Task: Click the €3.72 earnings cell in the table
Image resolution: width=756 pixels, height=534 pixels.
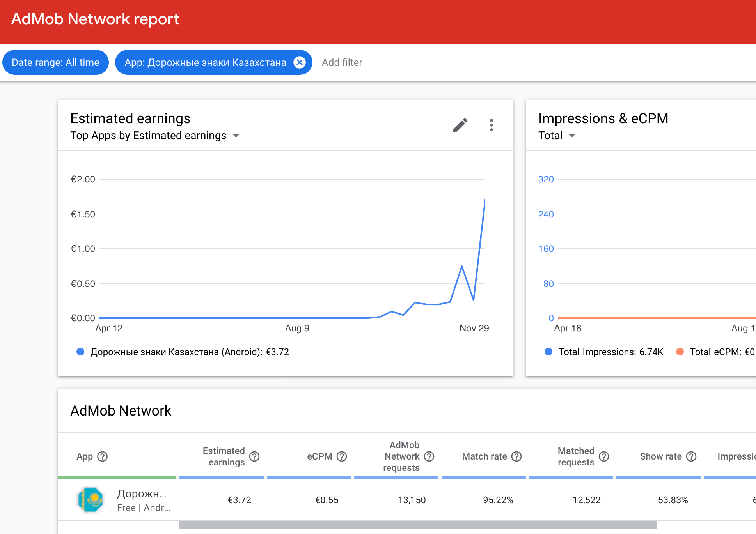Action: [x=240, y=500]
